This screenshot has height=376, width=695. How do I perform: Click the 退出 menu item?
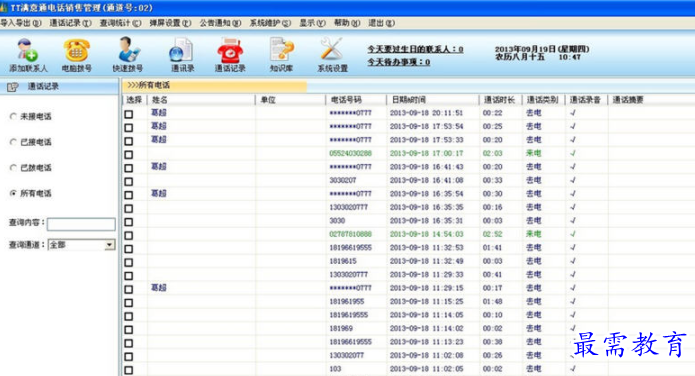[382, 23]
